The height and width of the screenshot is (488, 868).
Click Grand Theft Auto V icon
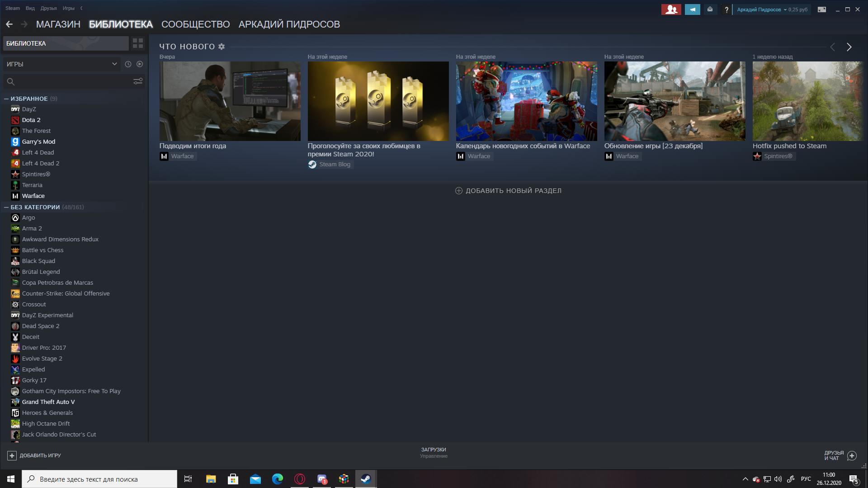15,402
